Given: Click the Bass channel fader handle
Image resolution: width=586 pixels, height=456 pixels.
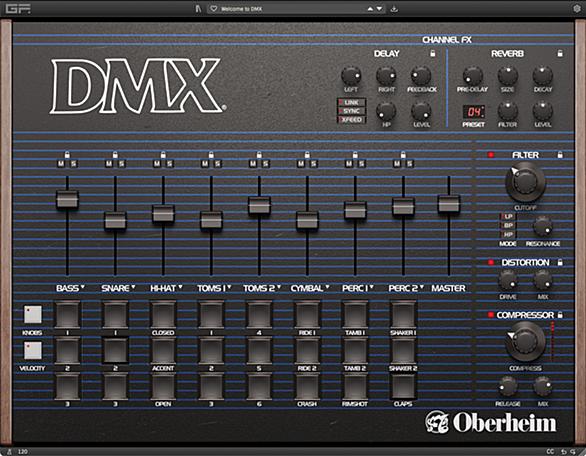Looking at the screenshot, I should pyautogui.click(x=67, y=199).
